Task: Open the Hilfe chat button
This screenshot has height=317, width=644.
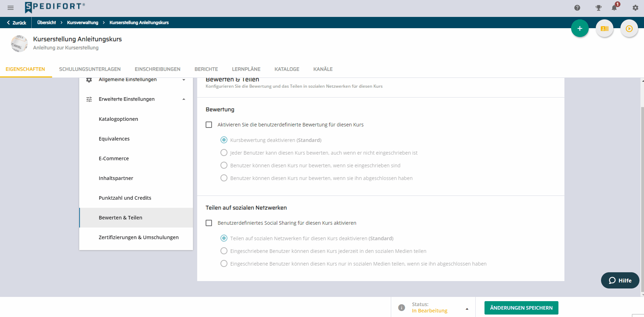Action: click(620, 280)
